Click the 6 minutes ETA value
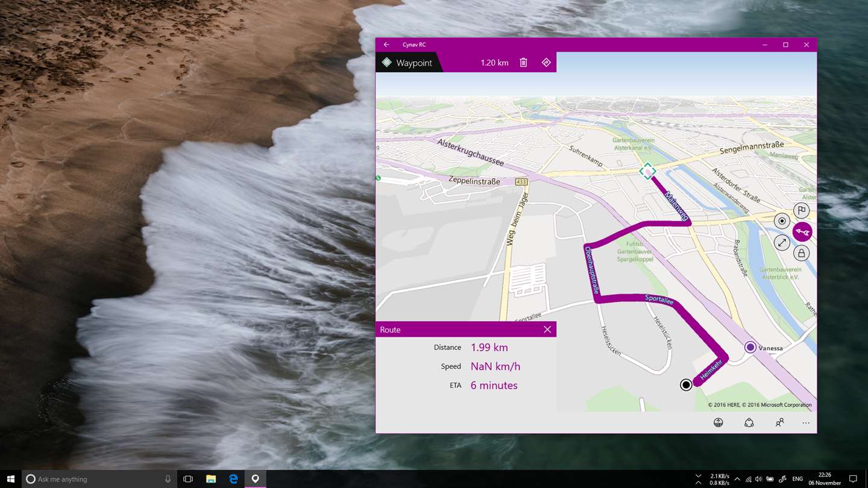Viewport: 868px width, 488px height. 494,386
